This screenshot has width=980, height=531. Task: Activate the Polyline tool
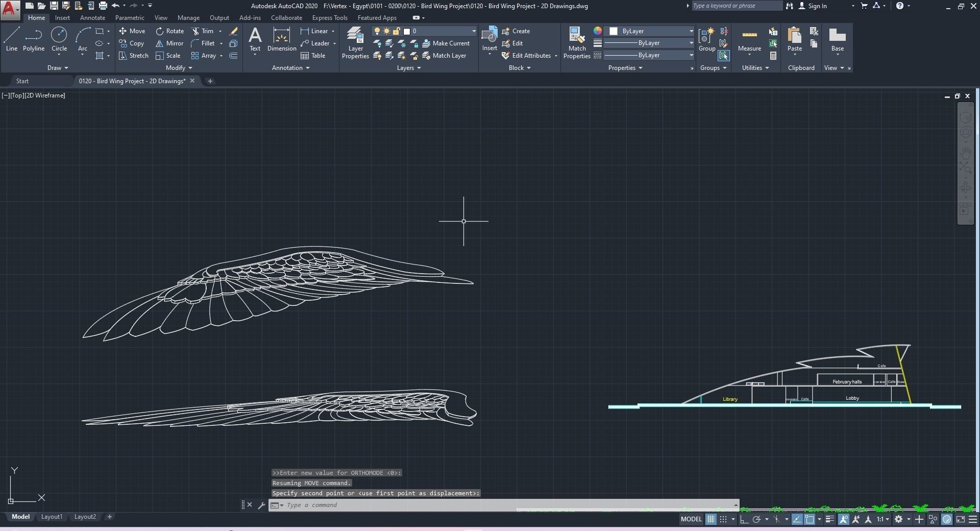[34, 39]
